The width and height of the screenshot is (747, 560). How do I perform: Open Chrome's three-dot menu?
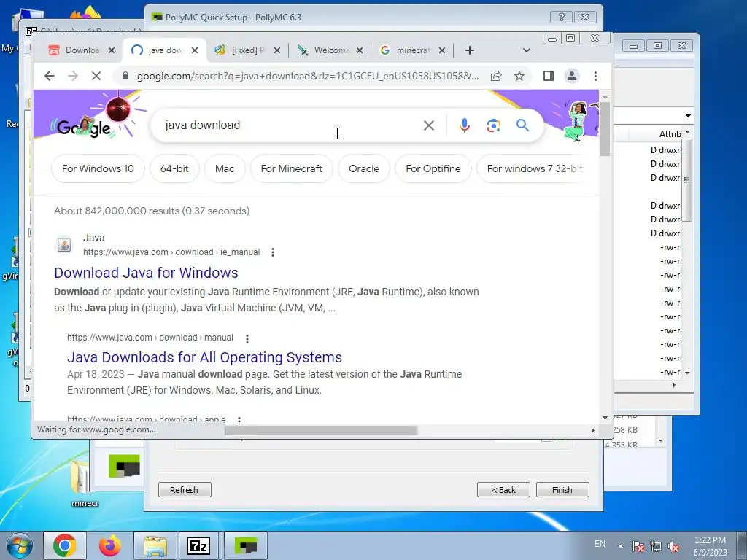click(595, 76)
